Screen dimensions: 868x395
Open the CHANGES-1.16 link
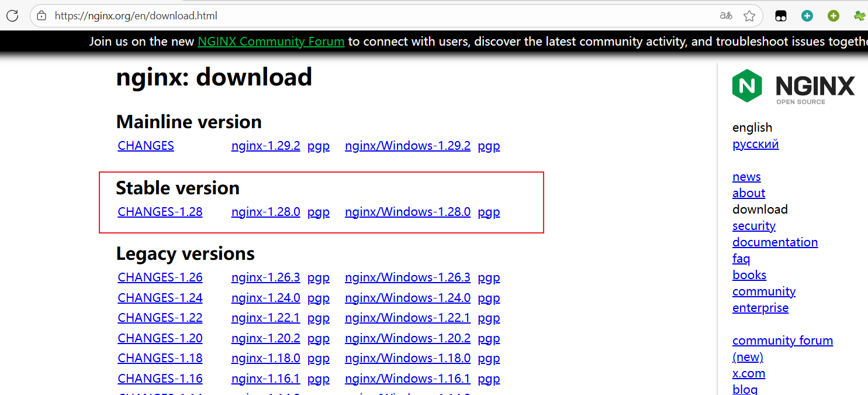point(160,379)
